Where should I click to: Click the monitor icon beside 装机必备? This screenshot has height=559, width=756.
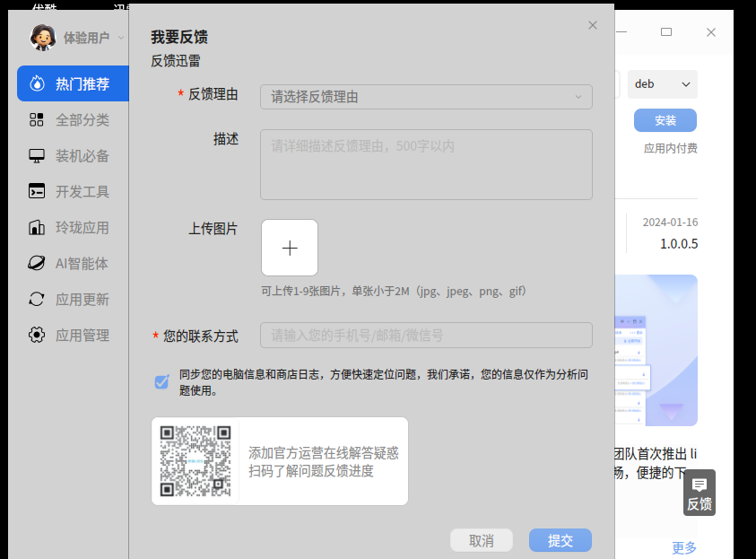pos(37,156)
